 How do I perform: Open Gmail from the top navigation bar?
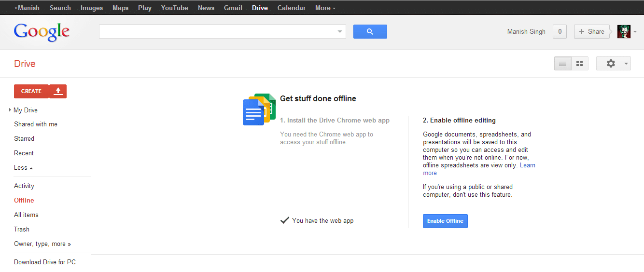click(x=233, y=8)
